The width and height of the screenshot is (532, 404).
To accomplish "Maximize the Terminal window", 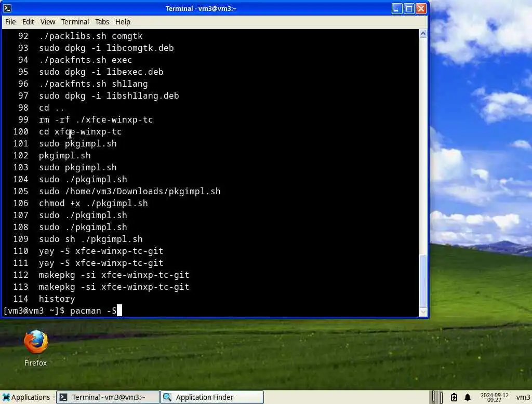I will point(409,8).
